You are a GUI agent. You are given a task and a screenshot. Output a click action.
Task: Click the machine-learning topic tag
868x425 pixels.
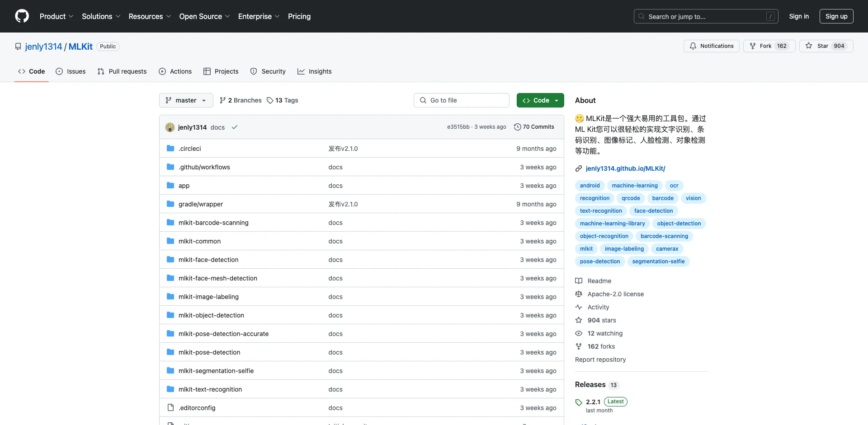point(635,186)
